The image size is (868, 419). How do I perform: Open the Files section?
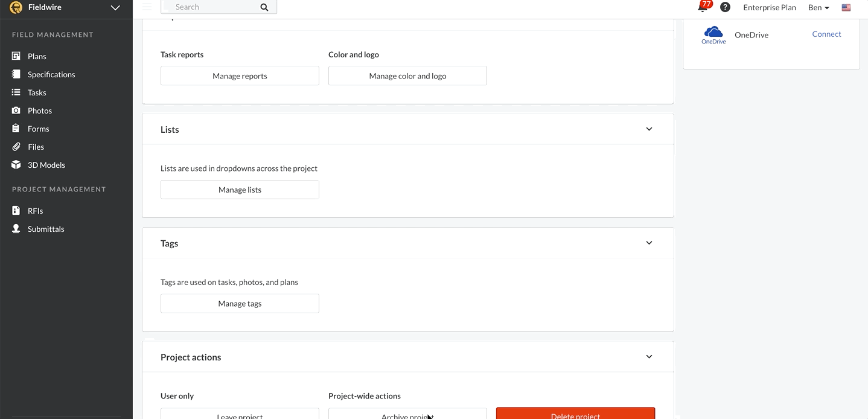tap(35, 146)
